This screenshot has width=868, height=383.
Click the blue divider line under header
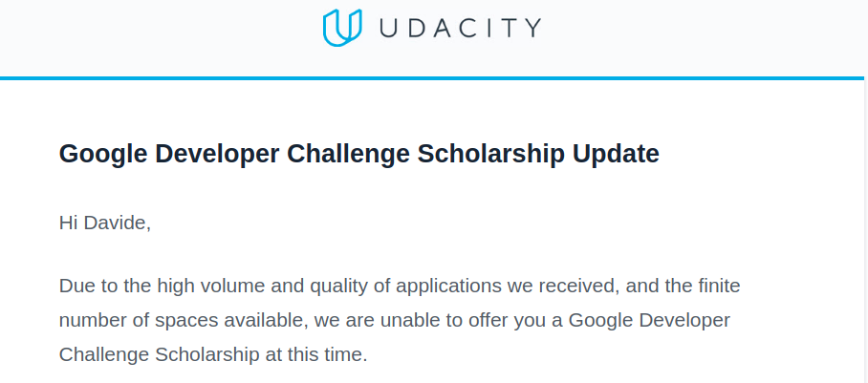[434, 77]
